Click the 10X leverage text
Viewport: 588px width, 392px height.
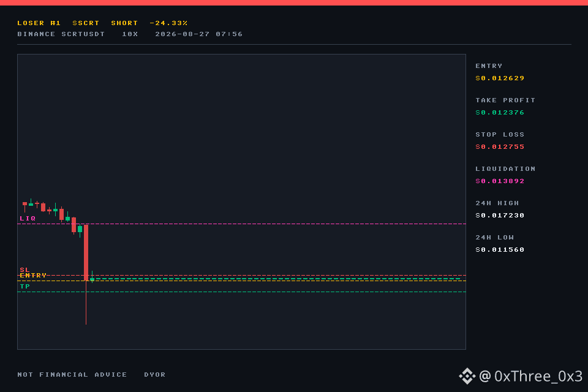130,34
